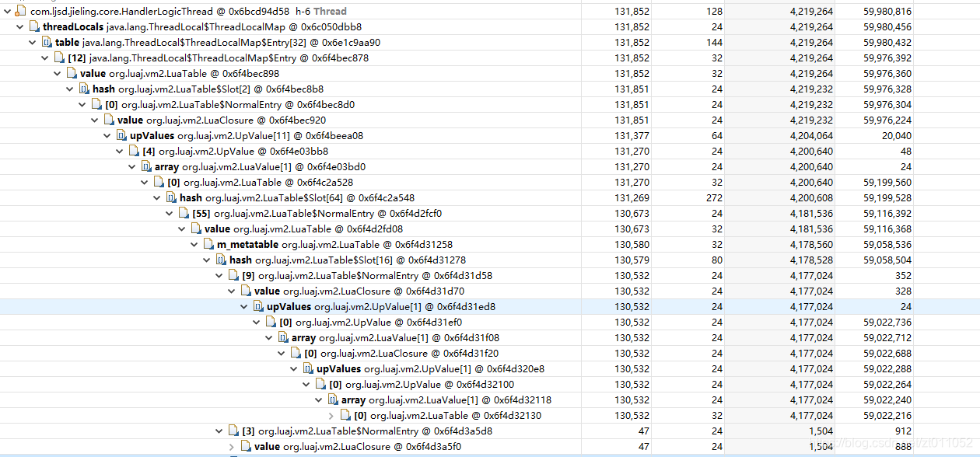
Task: Click the m_metatable field icon
Action: point(207,245)
